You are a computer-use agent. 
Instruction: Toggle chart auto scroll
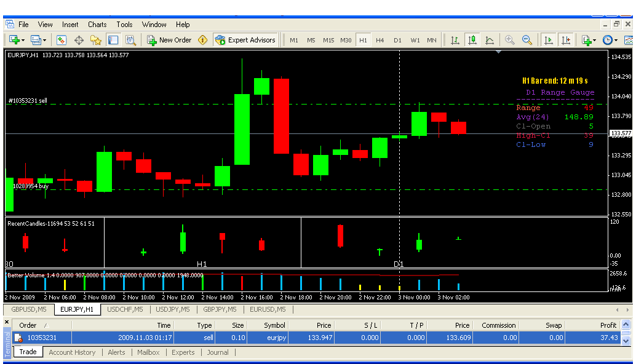pyautogui.click(x=548, y=40)
